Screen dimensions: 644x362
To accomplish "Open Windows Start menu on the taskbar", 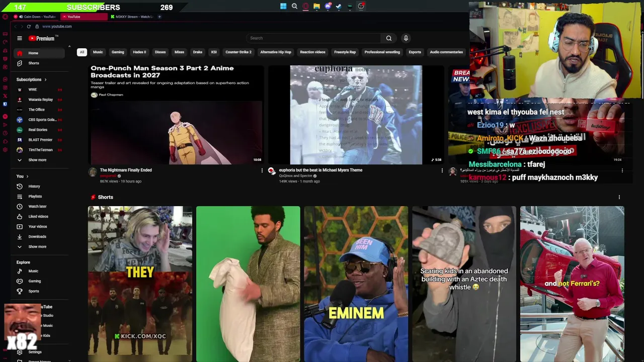I will tap(283, 7).
